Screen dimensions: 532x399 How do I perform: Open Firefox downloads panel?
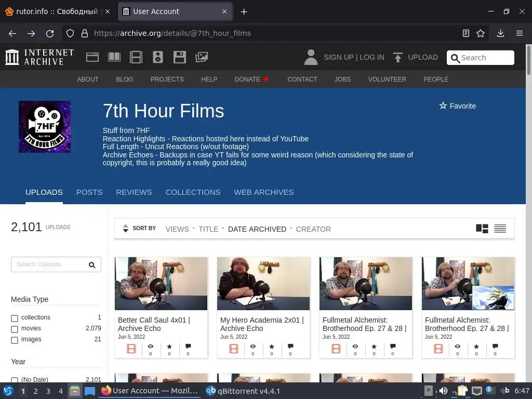point(500,33)
